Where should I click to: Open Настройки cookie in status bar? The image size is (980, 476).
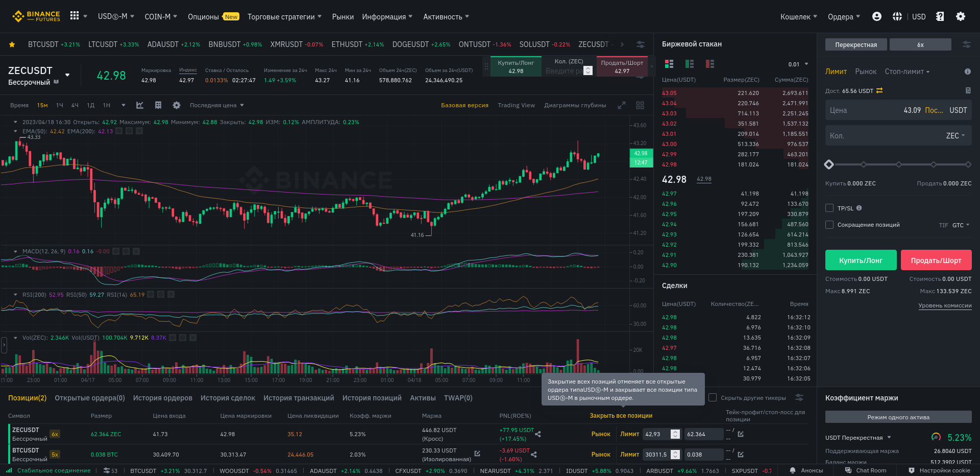940,470
